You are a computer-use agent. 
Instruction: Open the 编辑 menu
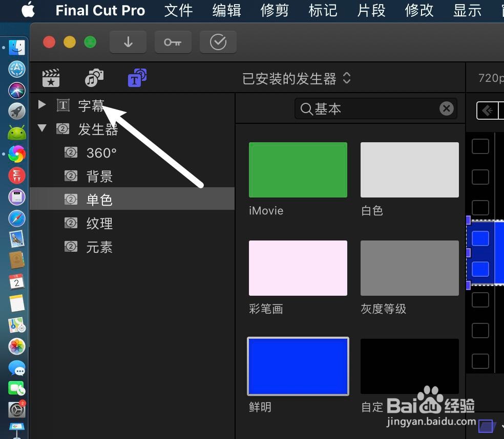(226, 10)
